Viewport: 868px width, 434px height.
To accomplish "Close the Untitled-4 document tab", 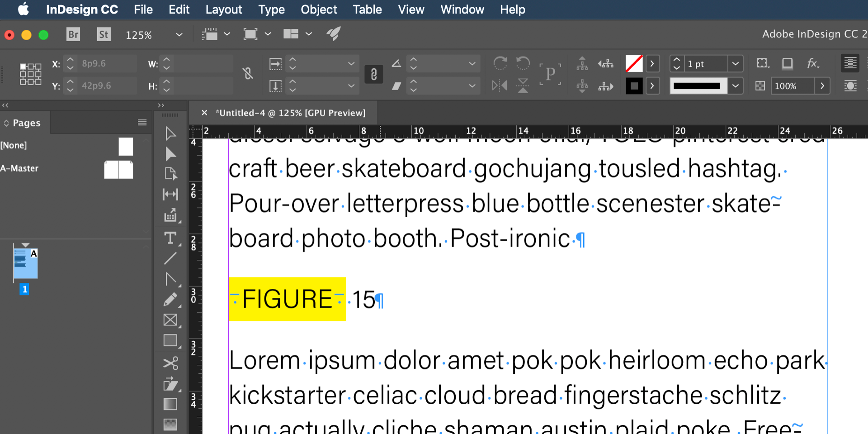I will coord(204,113).
